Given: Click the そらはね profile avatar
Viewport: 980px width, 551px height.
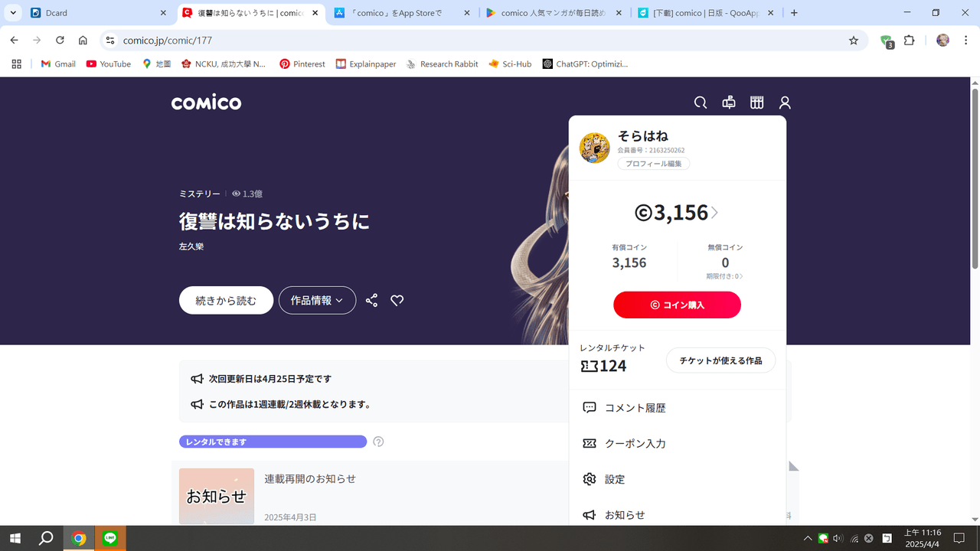Looking at the screenshot, I should click(594, 148).
